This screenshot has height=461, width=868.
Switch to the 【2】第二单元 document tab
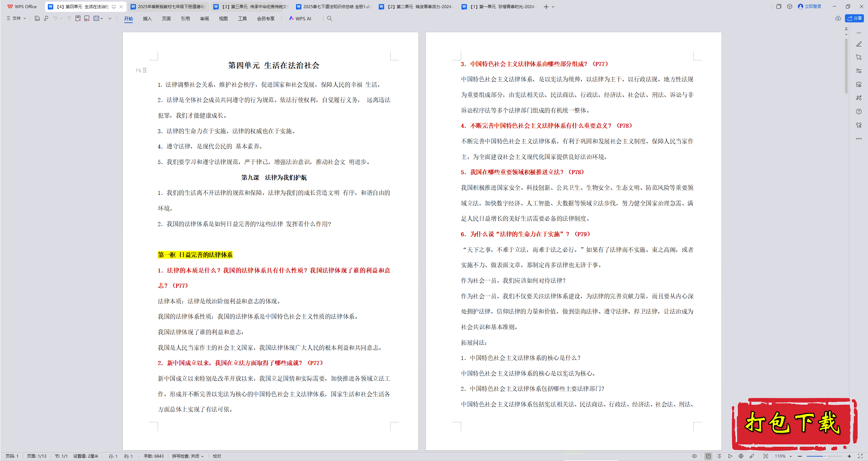pos(416,6)
